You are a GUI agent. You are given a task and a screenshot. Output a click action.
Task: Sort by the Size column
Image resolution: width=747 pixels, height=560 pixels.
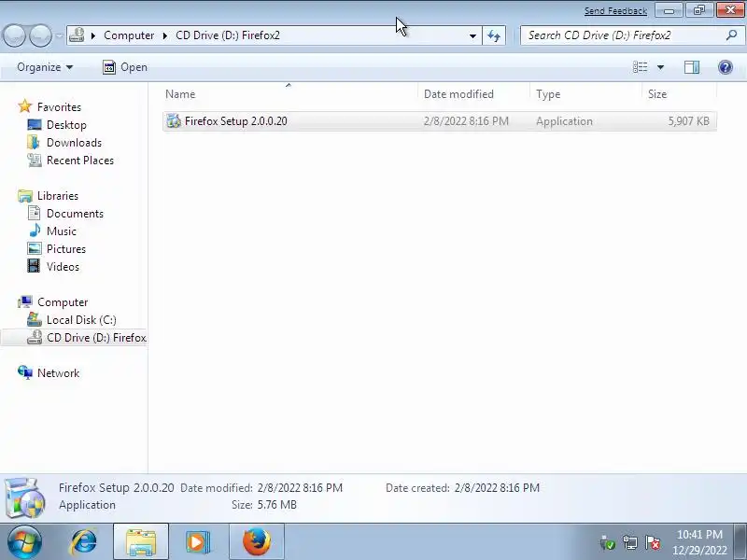(680, 94)
